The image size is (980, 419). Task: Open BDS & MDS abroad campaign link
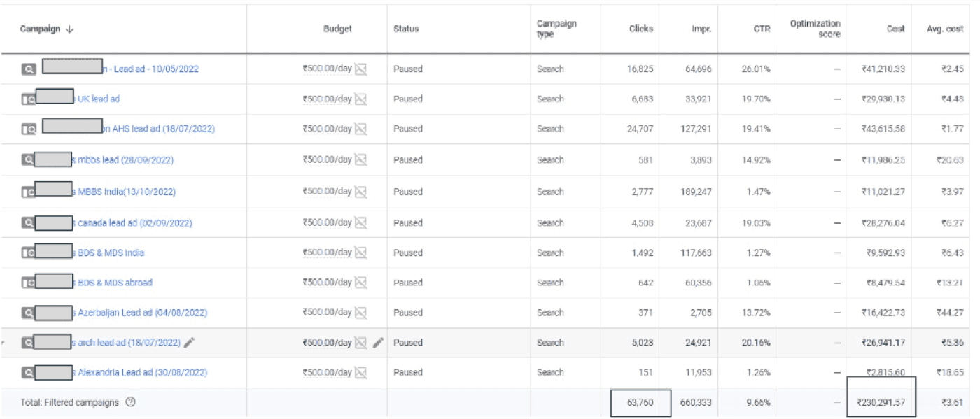[115, 283]
